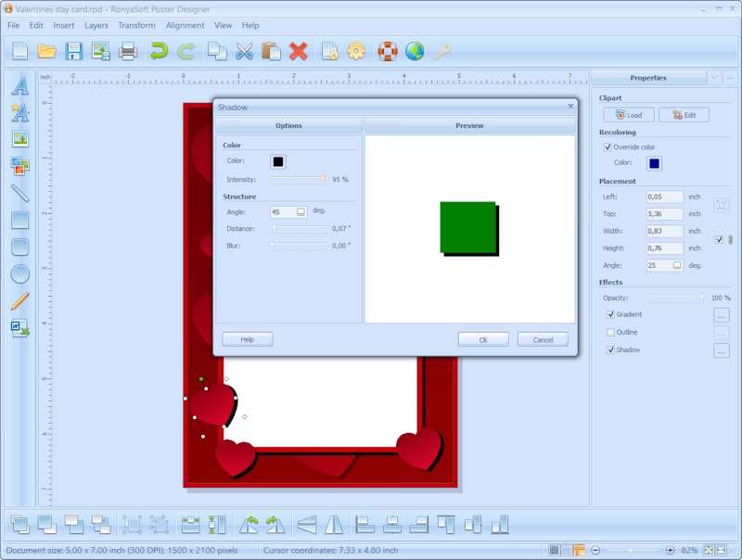Open the Shadow dialog Angle picker
This screenshot has width=742, height=560.
click(301, 212)
